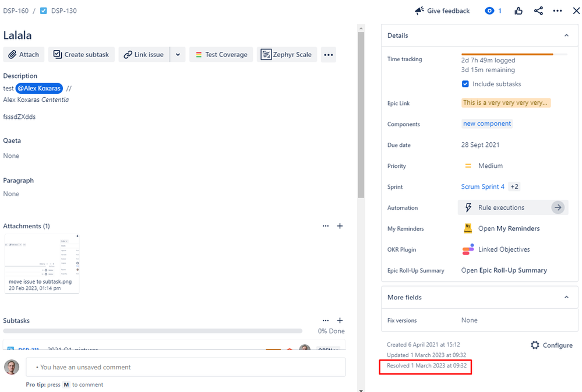The image size is (582, 392).
Task: Vote with the thumbs-up icon
Action: click(518, 10)
